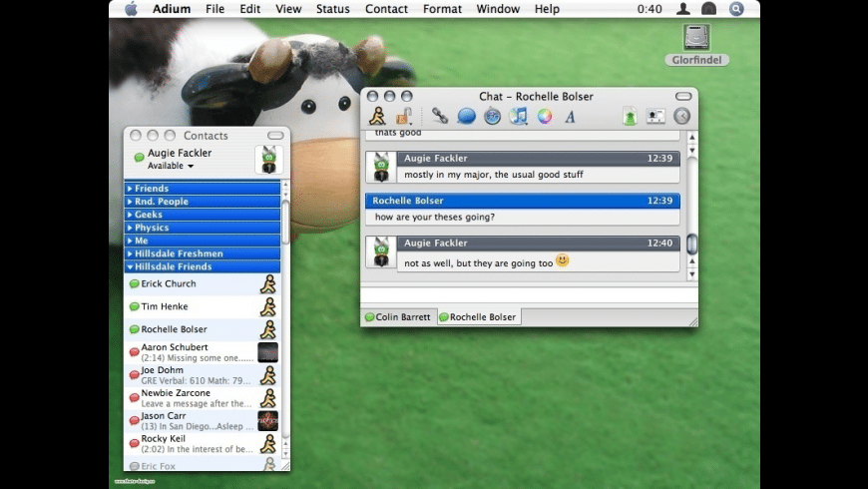Viewport: 868px width, 489px height.
Task: Expand the Physics group
Action: [x=203, y=228]
